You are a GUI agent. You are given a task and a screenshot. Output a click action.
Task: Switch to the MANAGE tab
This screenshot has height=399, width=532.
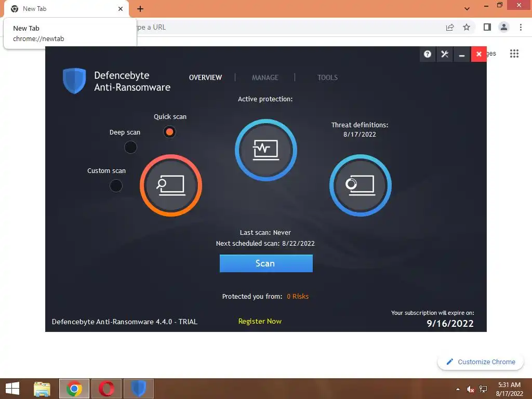265,77
